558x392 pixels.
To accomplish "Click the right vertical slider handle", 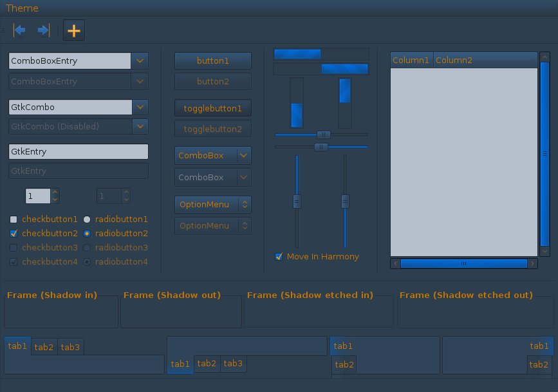I will point(345,201).
